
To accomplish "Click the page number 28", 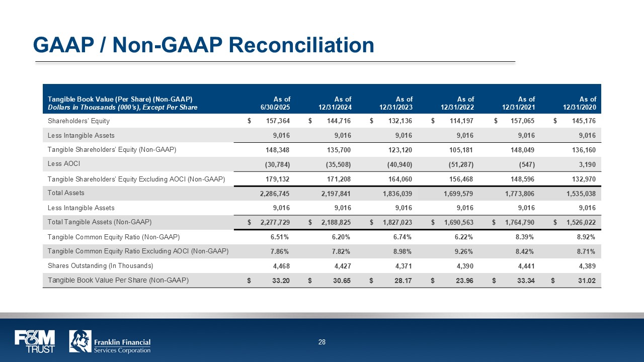I will point(322,342).
